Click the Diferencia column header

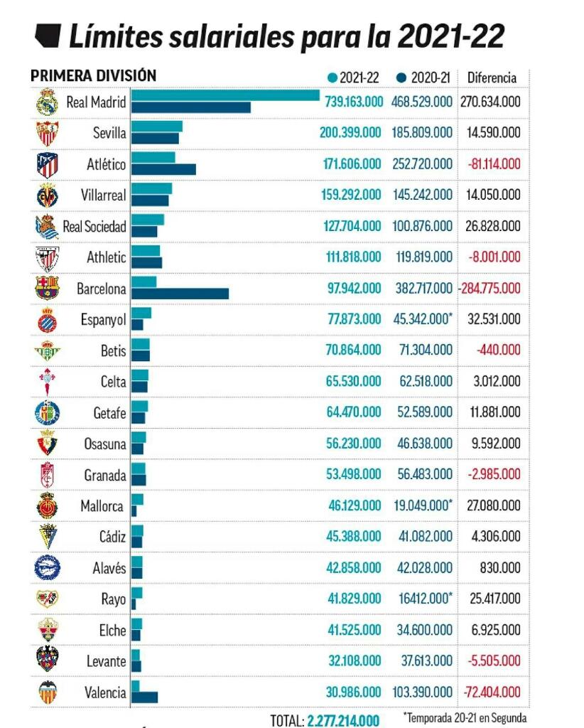coord(492,77)
